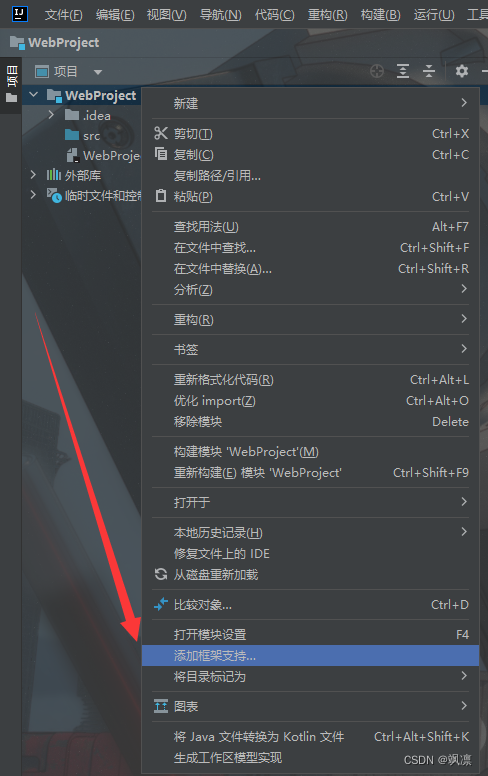Collapse the WebProject root tree node
The image size is (488, 776).
[x=34, y=95]
